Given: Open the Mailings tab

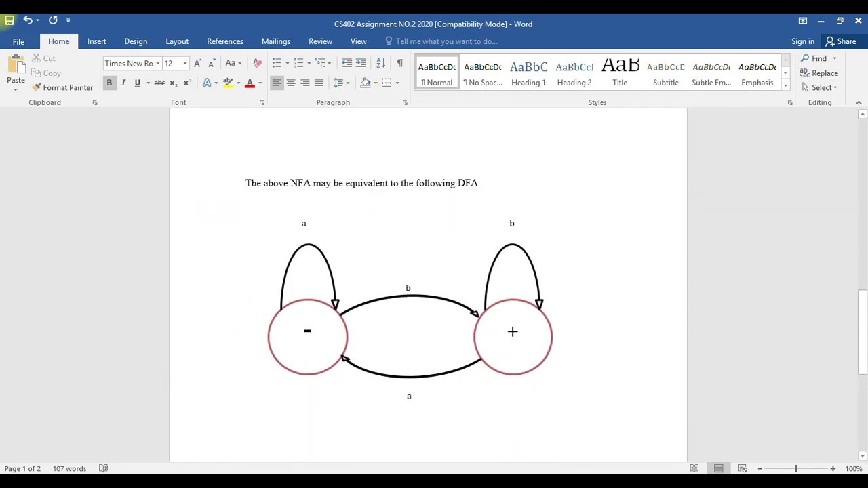Looking at the screenshot, I should pos(276,41).
